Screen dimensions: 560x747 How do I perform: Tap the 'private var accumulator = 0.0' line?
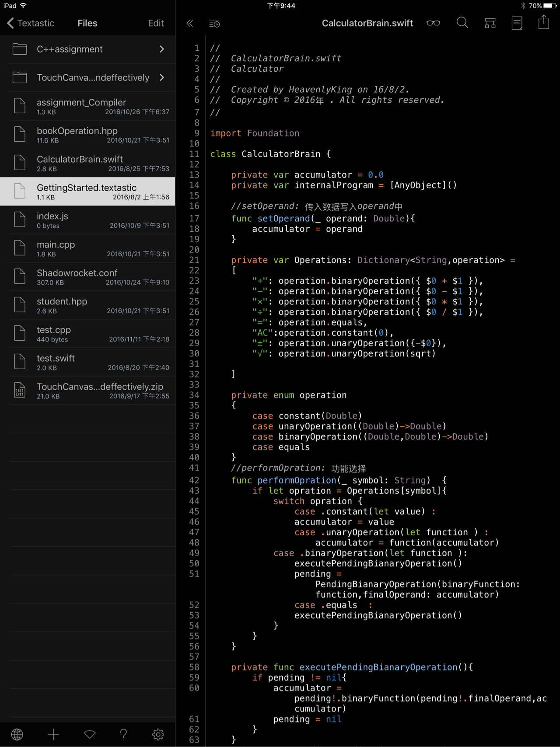click(x=307, y=175)
